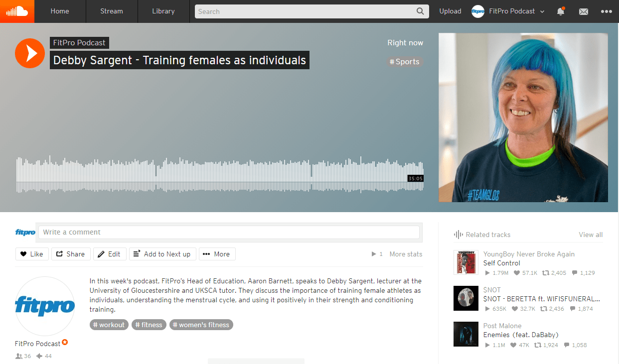Select the #Sports tag
The height and width of the screenshot is (364, 619).
[405, 62]
